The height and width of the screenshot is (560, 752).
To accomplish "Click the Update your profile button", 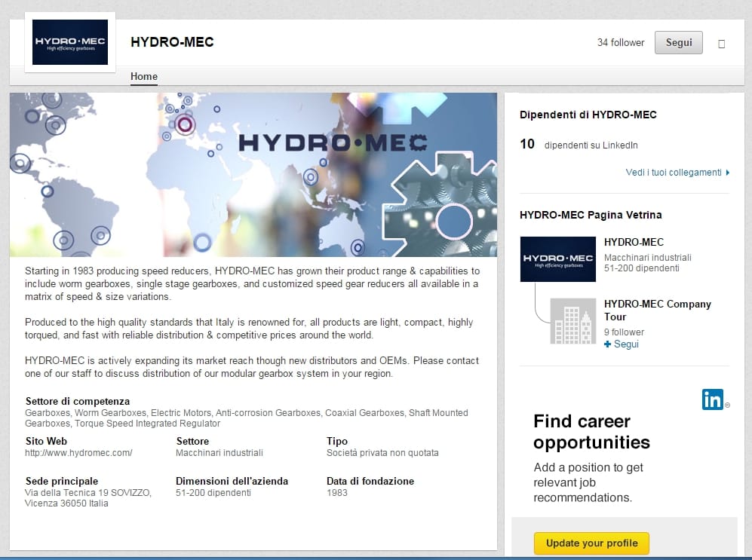I will click(x=592, y=543).
